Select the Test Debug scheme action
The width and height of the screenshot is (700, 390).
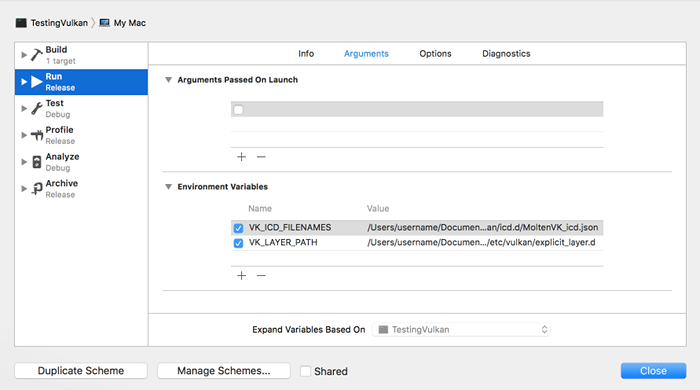point(81,108)
